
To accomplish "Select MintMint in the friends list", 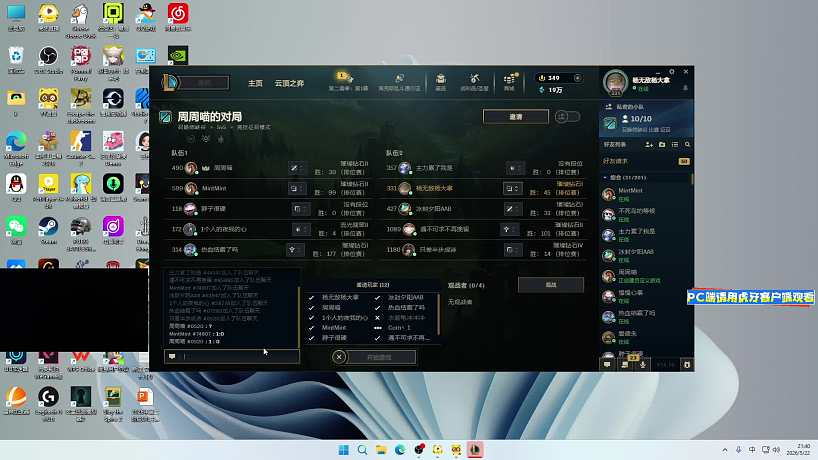I will 646,194.
